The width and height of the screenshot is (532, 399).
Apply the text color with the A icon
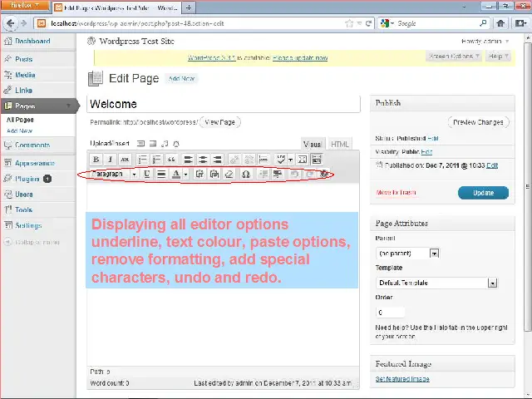pyautogui.click(x=175, y=174)
